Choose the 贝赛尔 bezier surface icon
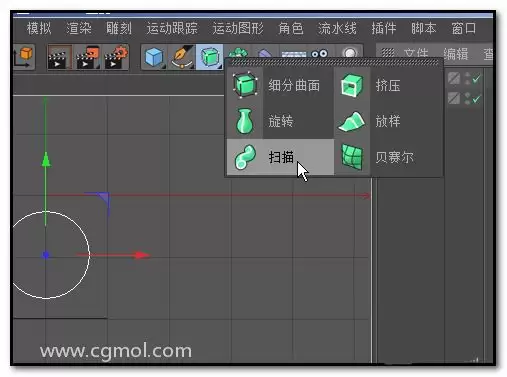This screenshot has width=507, height=377. pyautogui.click(x=352, y=157)
